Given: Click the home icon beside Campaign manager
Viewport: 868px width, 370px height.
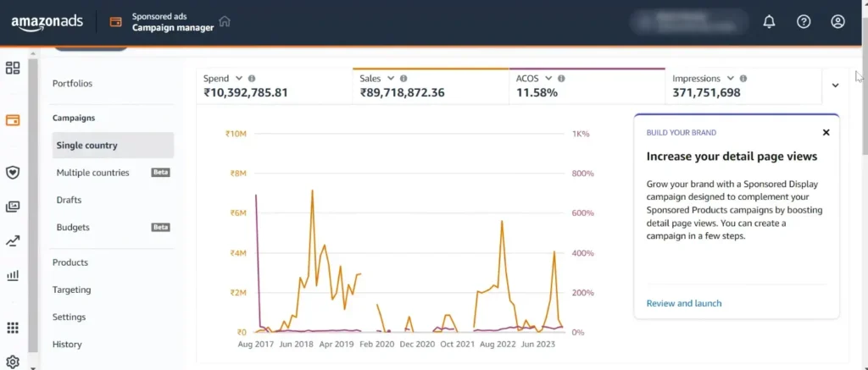Looking at the screenshot, I should pyautogui.click(x=225, y=21).
